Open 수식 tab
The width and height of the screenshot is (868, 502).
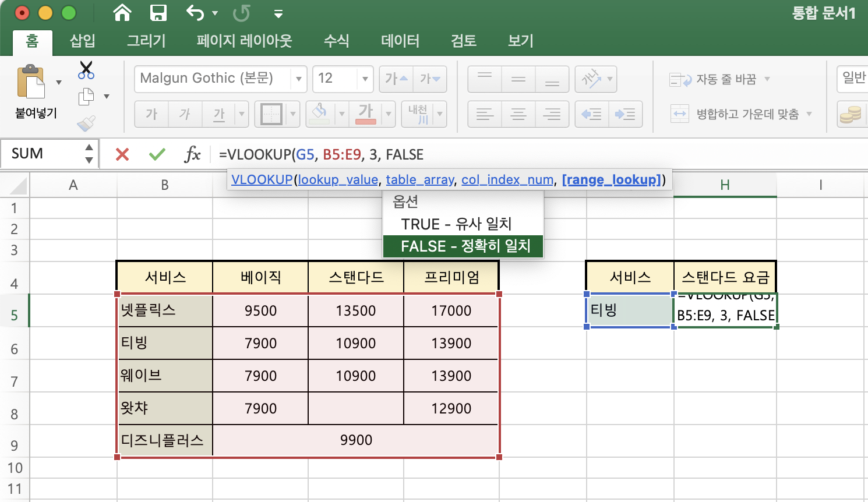coord(336,41)
